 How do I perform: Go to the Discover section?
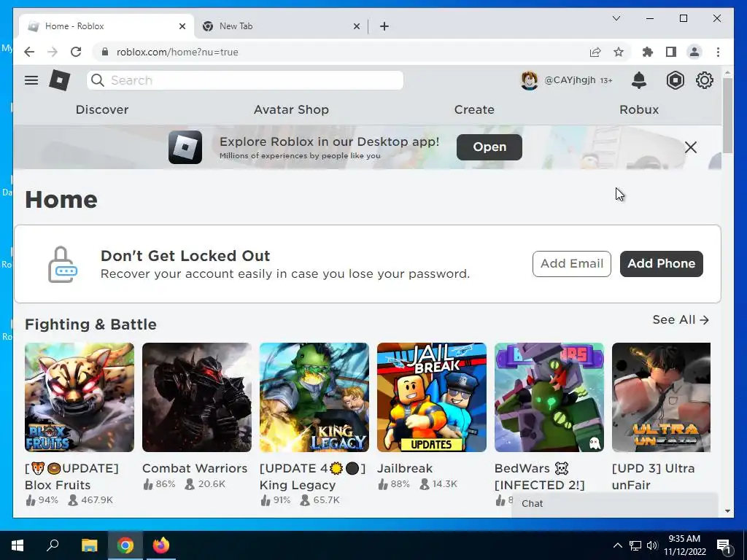[x=102, y=109]
